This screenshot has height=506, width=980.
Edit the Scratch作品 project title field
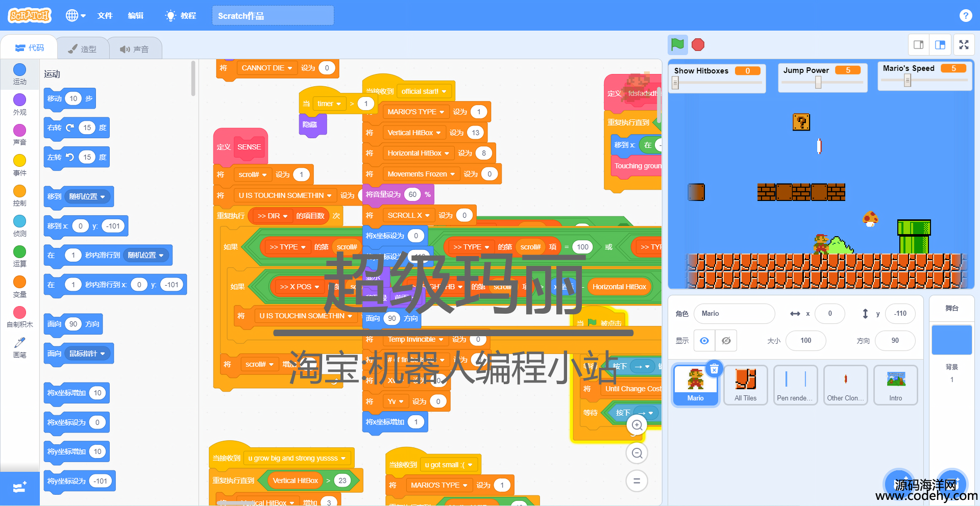click(273, 15)
